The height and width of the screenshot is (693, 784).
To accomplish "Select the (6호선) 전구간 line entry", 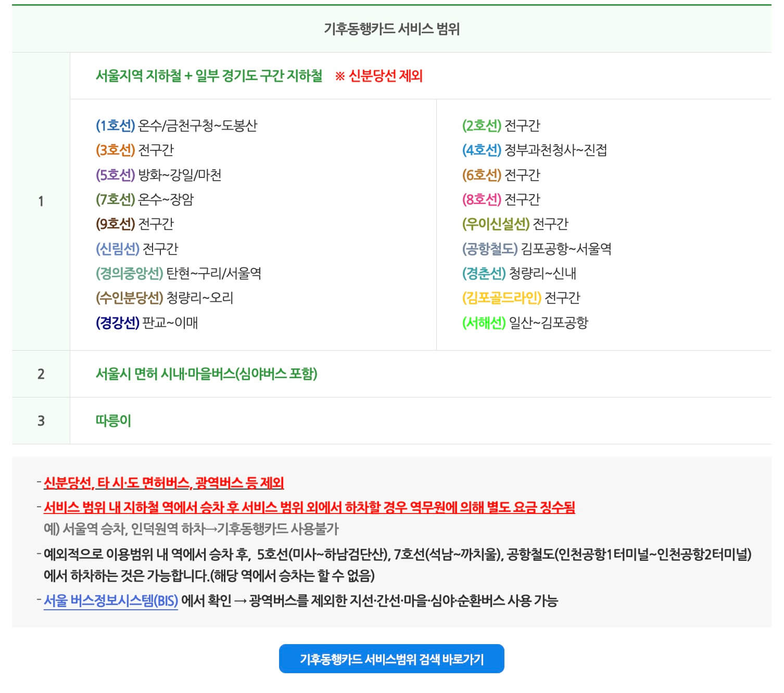I will pyautogui.click(x=501, y=175).
